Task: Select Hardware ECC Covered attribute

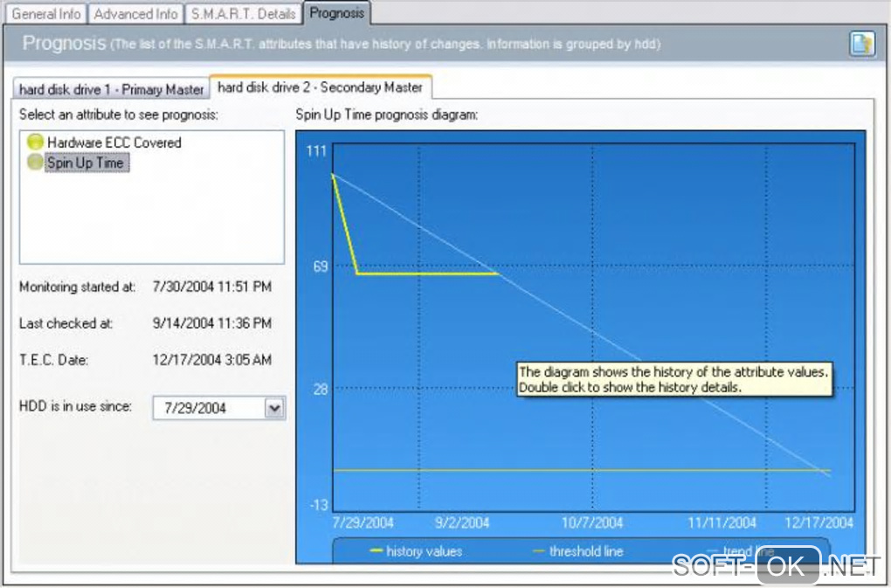Action: pos(114,142)
